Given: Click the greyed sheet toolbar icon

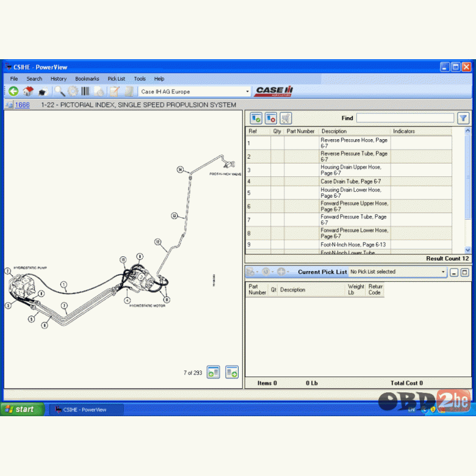Looking at the screenshot, I should click(x=129, y=92).
